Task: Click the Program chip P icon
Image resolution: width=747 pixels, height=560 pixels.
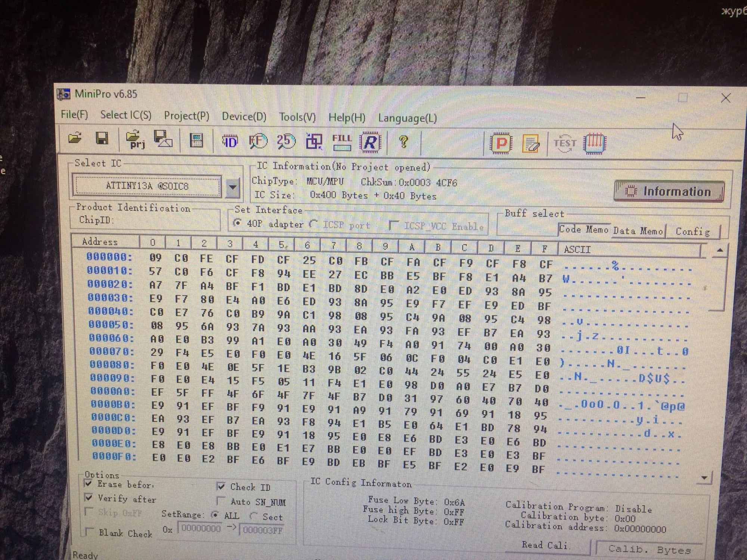Action: click(501, 144)
